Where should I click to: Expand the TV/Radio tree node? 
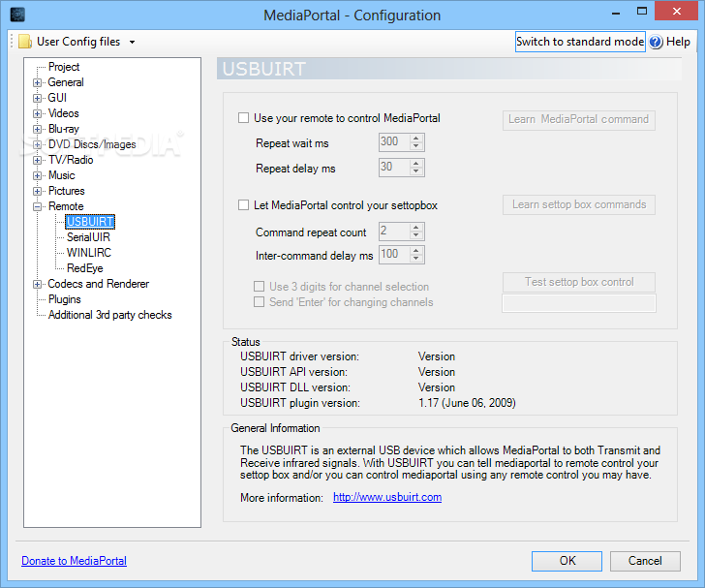coord(38,160)
